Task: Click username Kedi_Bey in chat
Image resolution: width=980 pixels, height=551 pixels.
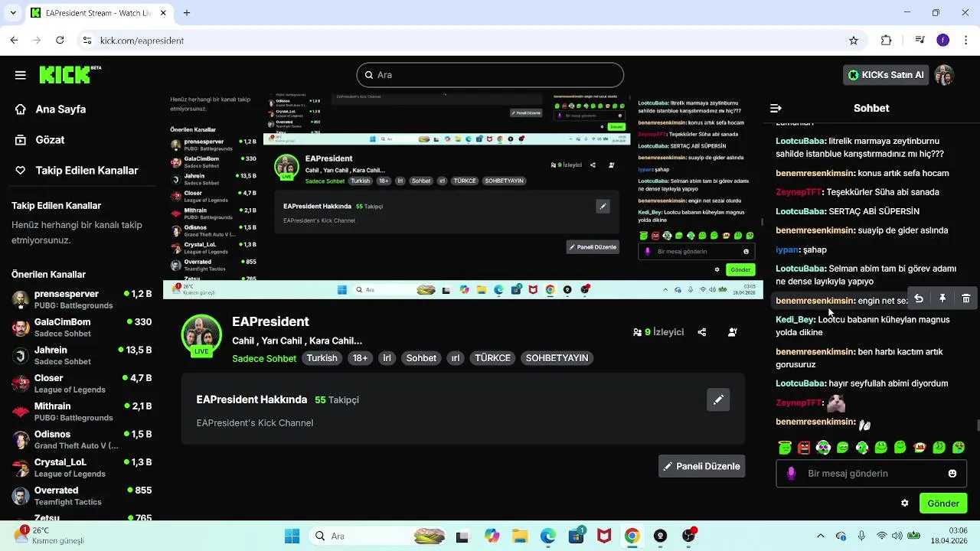Action: click(x=795, y=320)
